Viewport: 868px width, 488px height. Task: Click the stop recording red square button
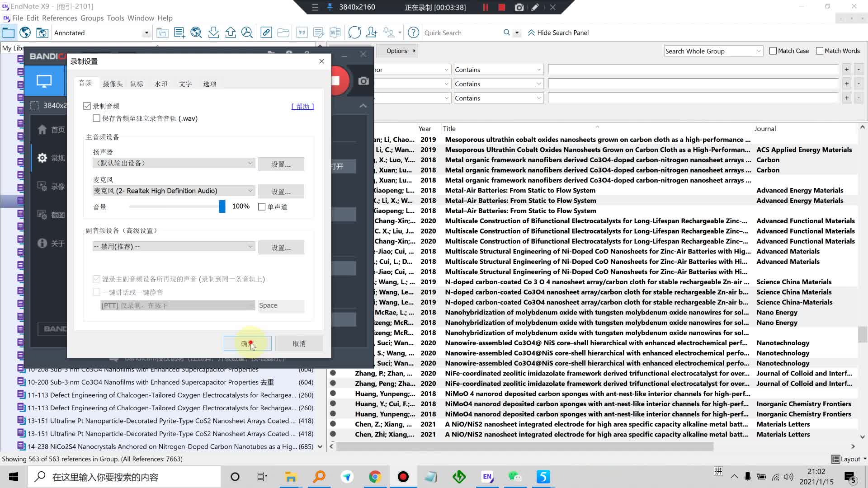pyautogui.click(x=501, y=7)
